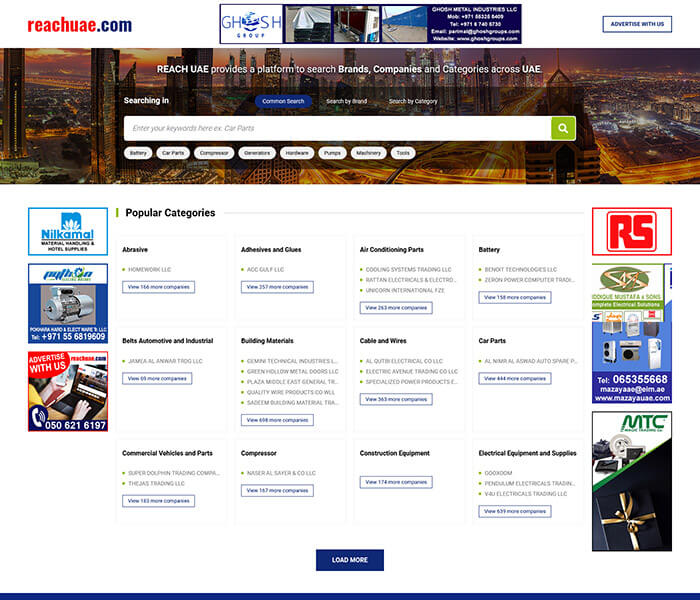700x600 pixels.
Task: Open ELECTRIC AVENUE TRADING CO LLC link
Action: [412, 371]
